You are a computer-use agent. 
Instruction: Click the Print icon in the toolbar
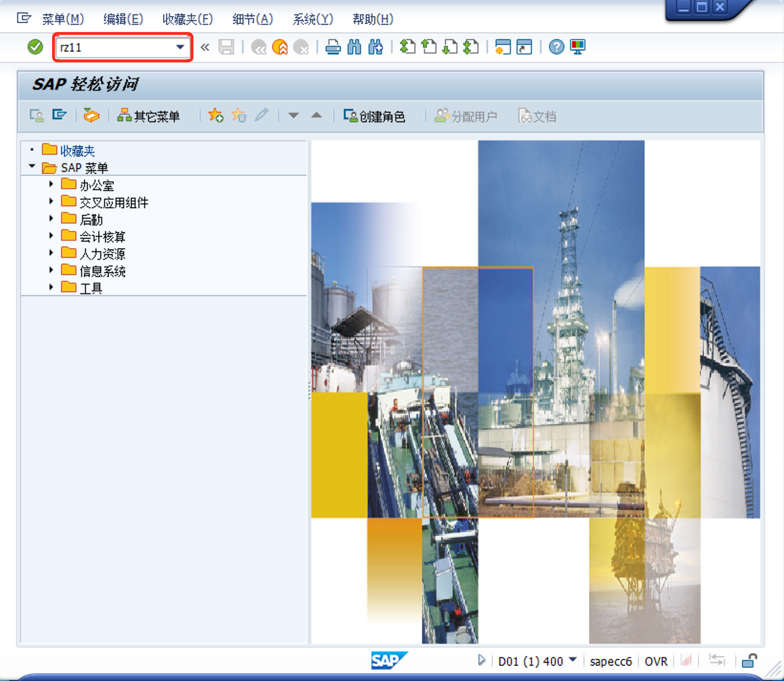333,47
